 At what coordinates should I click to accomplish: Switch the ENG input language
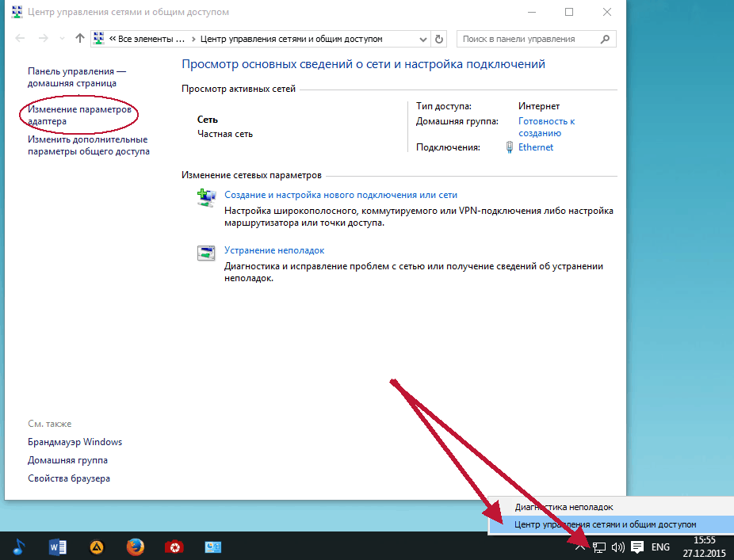point(660,547)
